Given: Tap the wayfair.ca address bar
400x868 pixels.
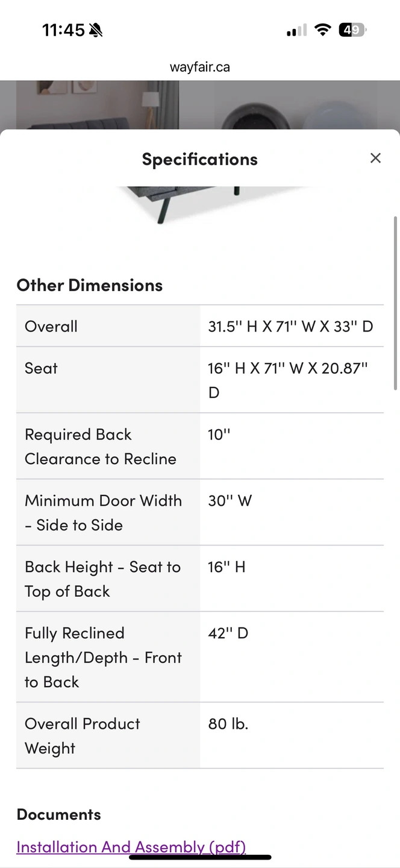Looking at the screenshot, I should (200, 67).
